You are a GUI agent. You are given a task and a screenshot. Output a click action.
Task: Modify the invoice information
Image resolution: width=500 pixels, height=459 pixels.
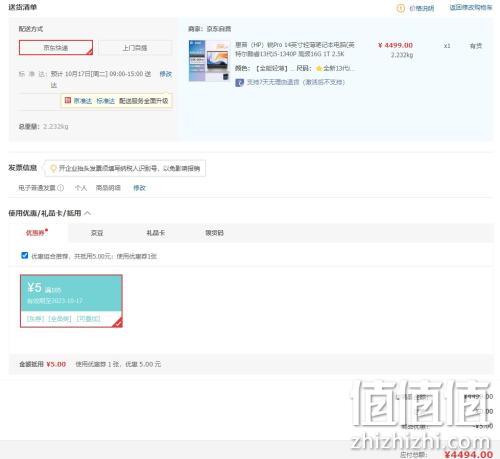139,188
